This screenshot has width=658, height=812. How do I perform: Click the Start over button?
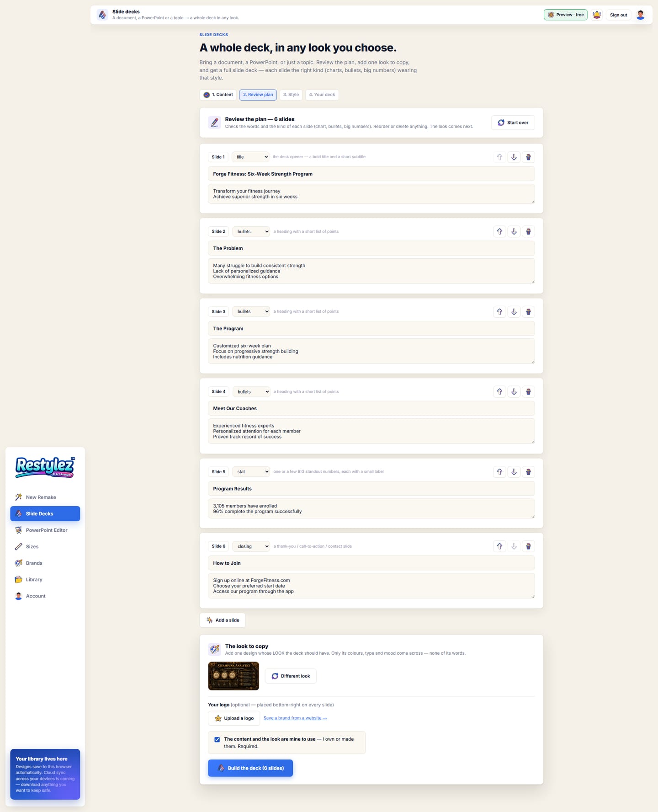(513, 123)
